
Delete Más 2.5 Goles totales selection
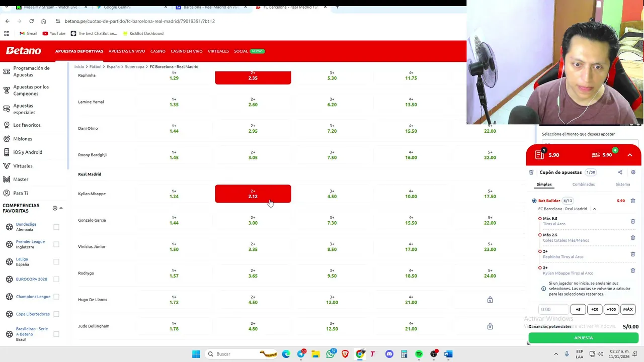pyautogui.click(x=633, y=238)
